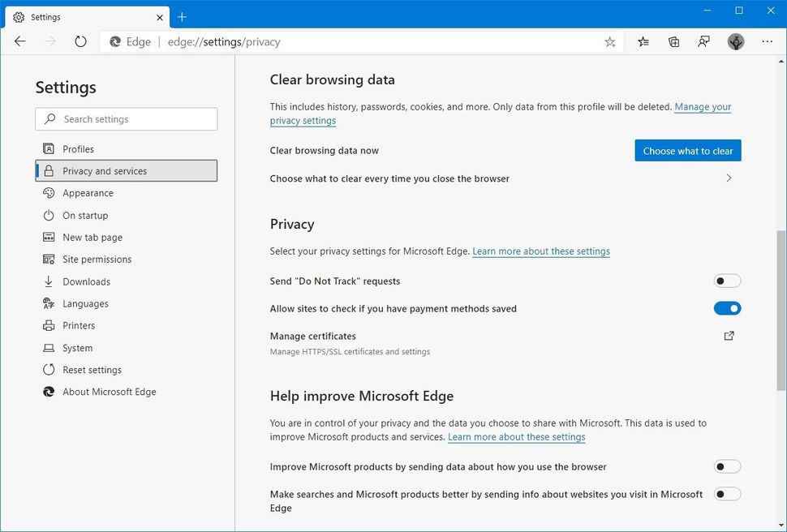Click the profile avatar in the toolbar

pos(735,41)
